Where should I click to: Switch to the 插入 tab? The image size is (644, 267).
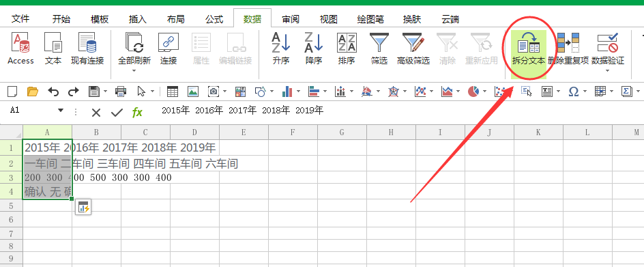tap(138, 19)
